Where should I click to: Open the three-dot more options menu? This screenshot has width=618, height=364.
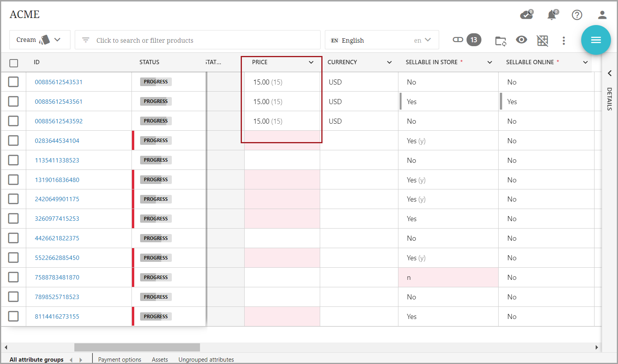564,41
